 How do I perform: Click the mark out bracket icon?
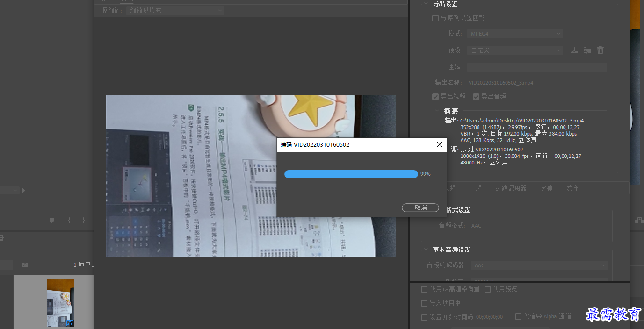click(x=84, y=220)
